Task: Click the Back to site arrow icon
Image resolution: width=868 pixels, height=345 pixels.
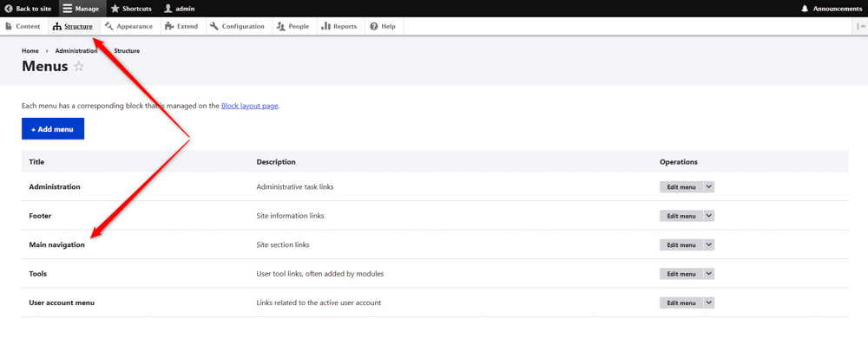Action: [x=9, y=9]
